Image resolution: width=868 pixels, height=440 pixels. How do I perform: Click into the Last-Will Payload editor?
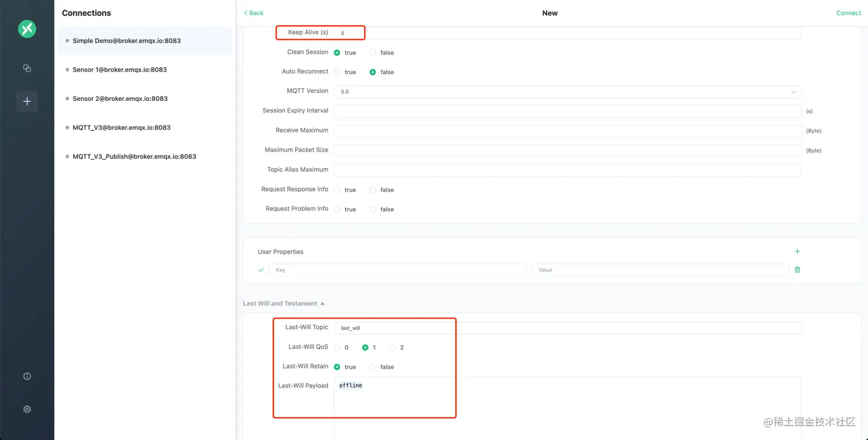click(567, 408)
